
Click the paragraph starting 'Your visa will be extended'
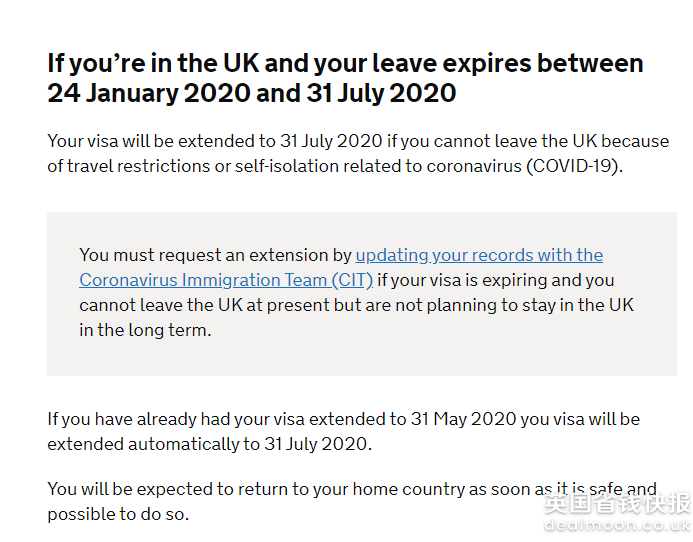(358, 153)
